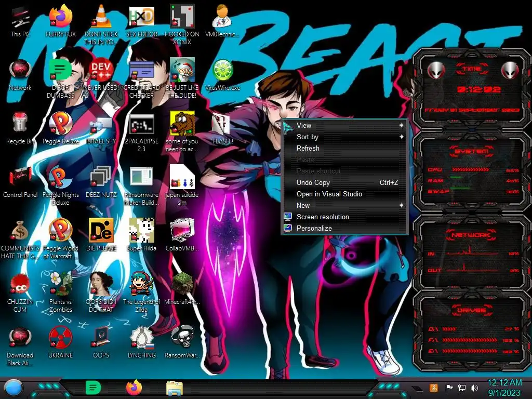532x399 pixels.
Task: Click the F:\ drive usage bar
Action: click(x=470, y=340)
